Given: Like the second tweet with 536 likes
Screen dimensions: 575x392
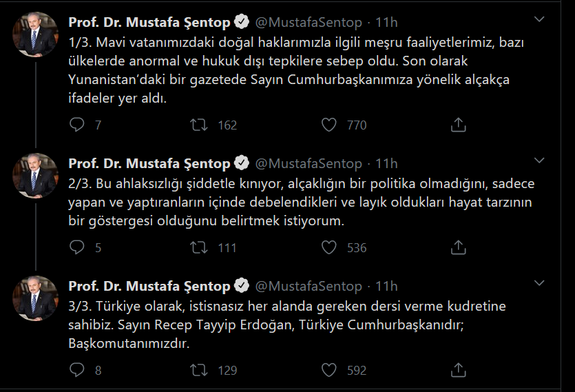Looking at the screenshot, I should click(329, 247).
